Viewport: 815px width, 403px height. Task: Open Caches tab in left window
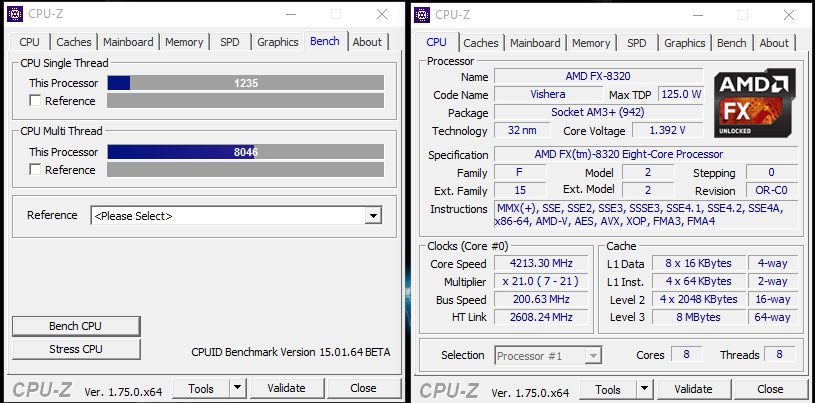[x=74, y=42]
